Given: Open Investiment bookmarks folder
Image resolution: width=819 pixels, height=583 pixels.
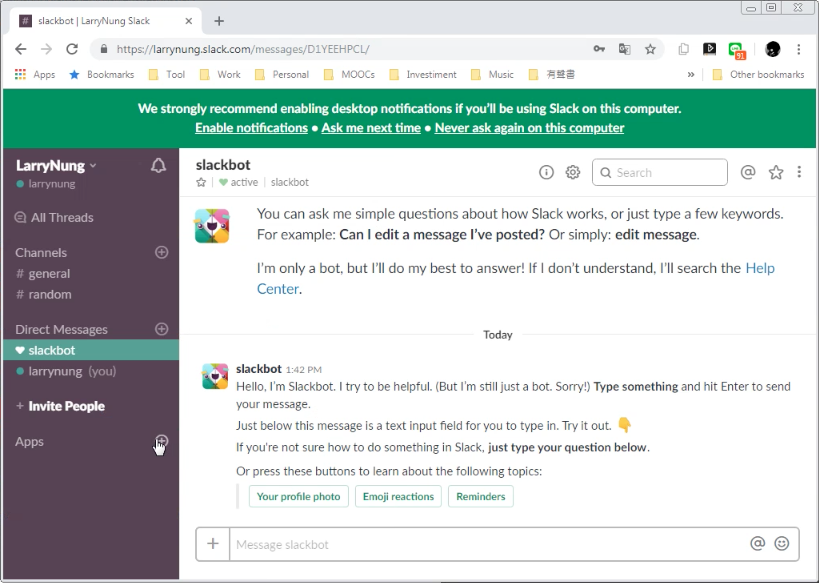Looking at the screenshot, I should point(423,75).
